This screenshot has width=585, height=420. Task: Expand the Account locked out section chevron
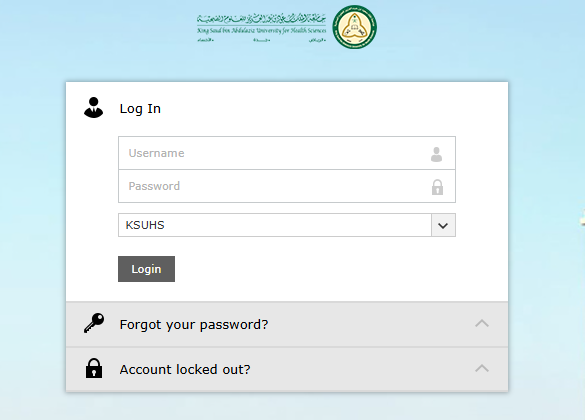(x=482, y=368)
